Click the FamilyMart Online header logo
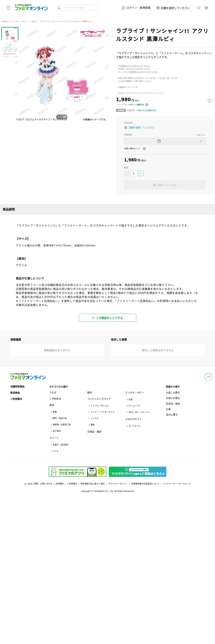Screen dimensions: 215x644 [31, 7]
